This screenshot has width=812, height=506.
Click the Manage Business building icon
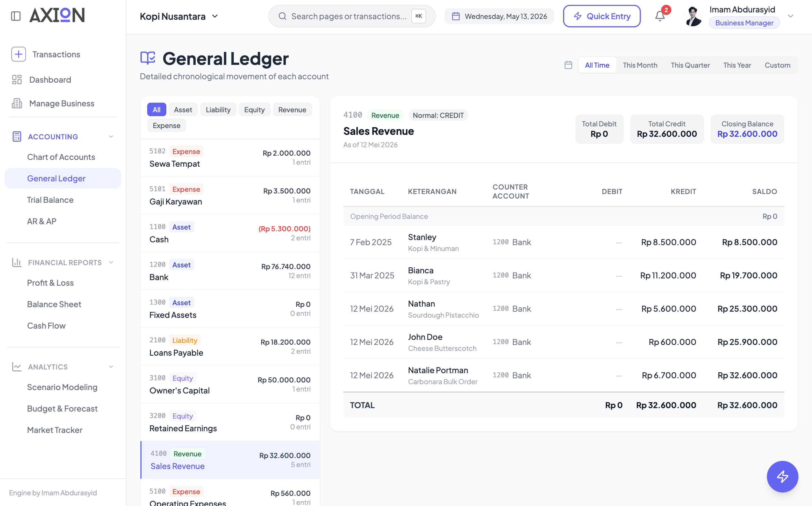click(17, 104)
